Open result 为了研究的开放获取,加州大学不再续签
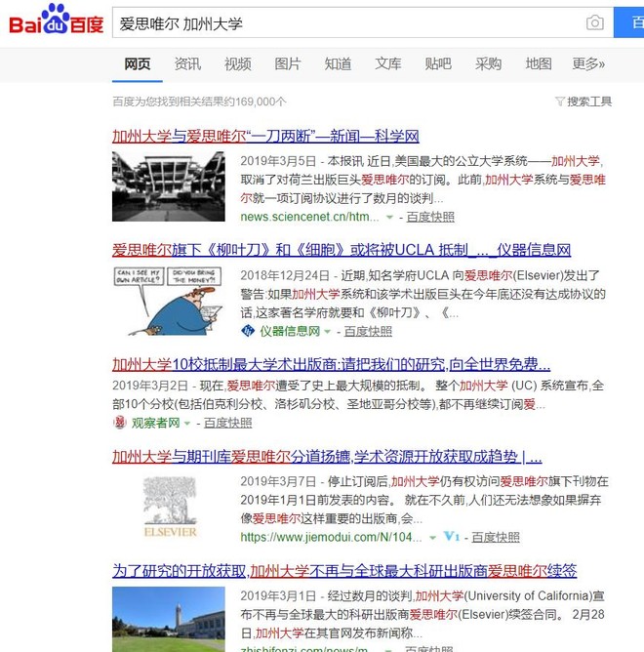The width and height of the screenshot is (644, 652). click(344, 570)
